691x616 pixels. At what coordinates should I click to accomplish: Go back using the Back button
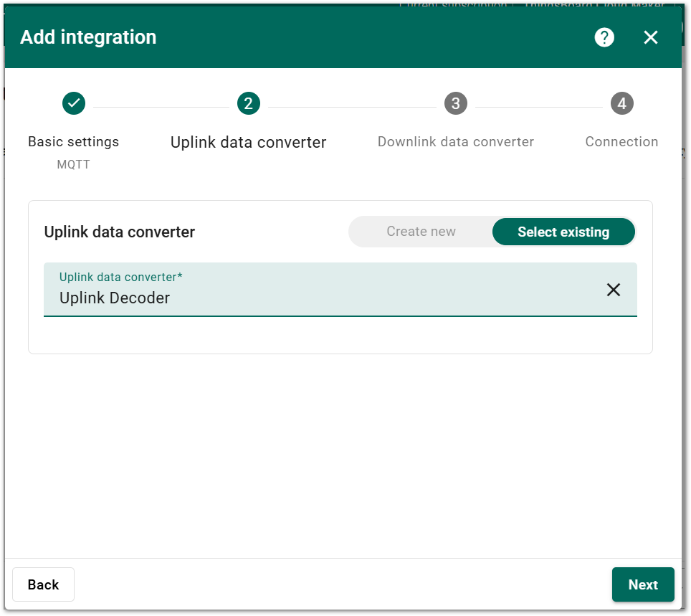coord(43,584)
